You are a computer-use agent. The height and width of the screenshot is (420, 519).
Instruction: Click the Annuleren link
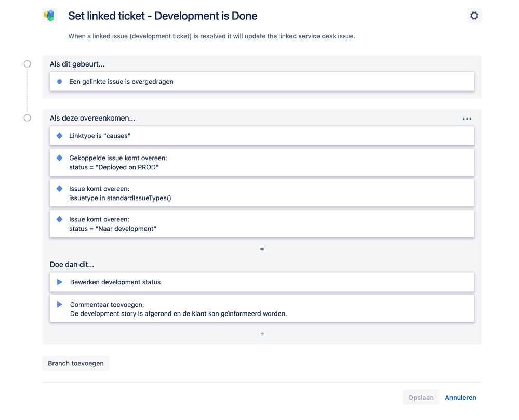[460, 398]
